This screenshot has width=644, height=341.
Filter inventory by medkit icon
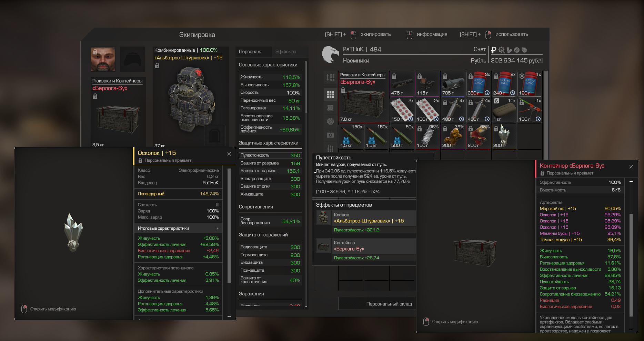click(330, 135)
